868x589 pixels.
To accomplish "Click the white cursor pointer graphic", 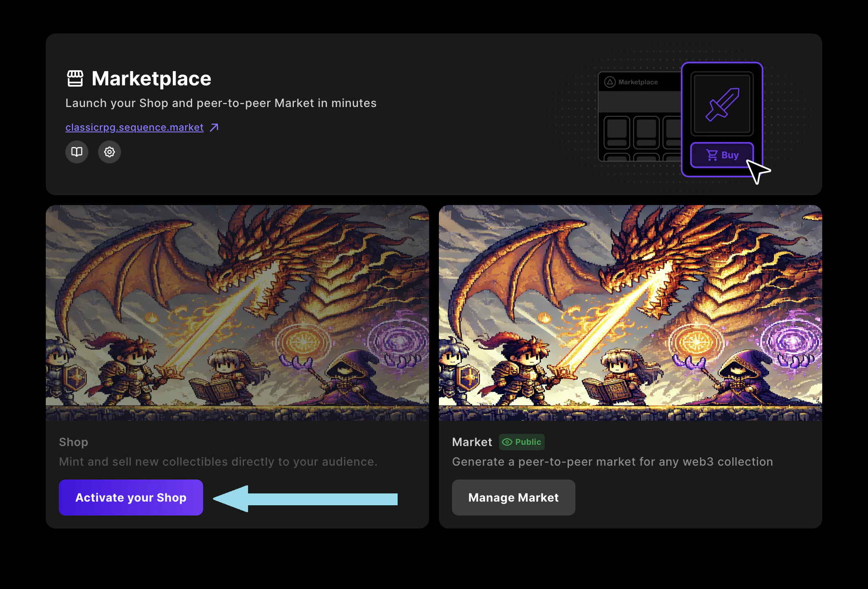I will (757, 172).
